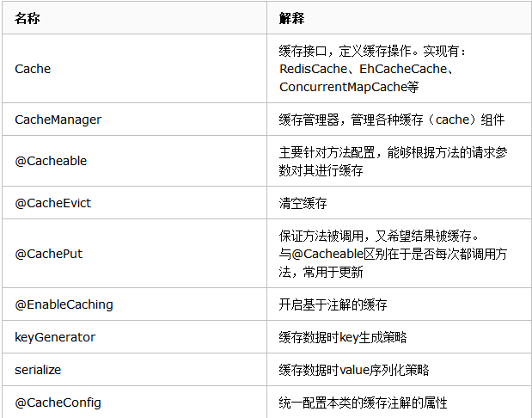Select the Cache name cell
Viewport: 532px width, 418px height.
tap(33, 69)
